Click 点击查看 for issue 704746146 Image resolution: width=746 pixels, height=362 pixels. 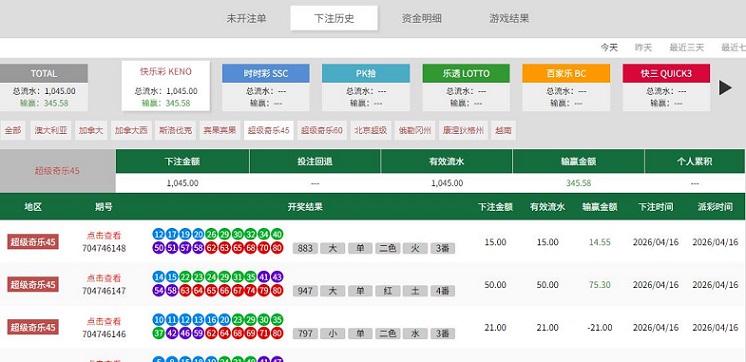[104, 321]
